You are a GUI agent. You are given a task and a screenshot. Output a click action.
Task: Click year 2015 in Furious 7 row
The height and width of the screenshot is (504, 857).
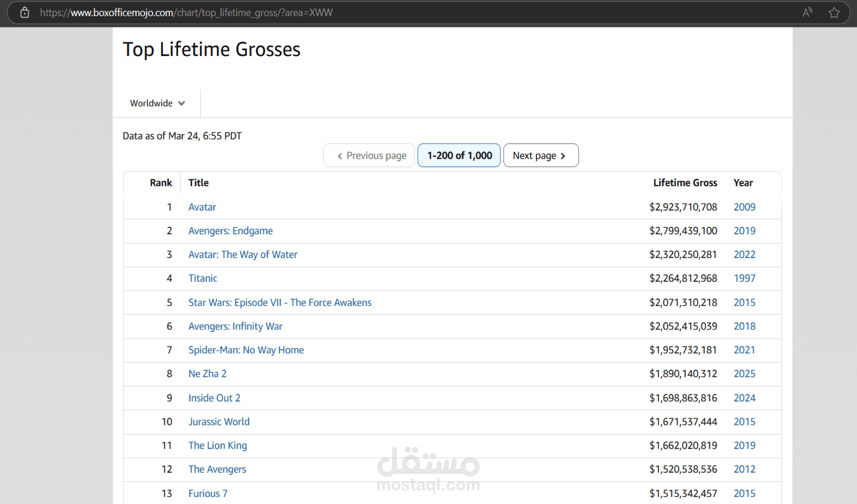(745, 493)
